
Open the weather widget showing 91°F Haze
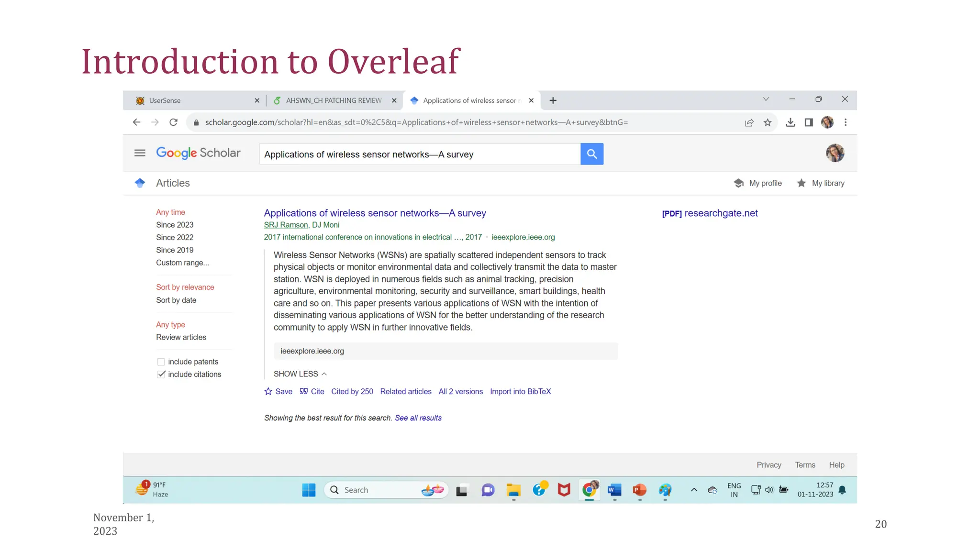coord(152,490)
